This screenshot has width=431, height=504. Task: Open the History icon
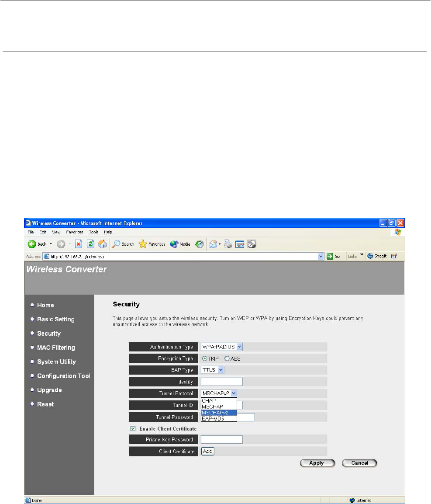[x=200, y=244]
